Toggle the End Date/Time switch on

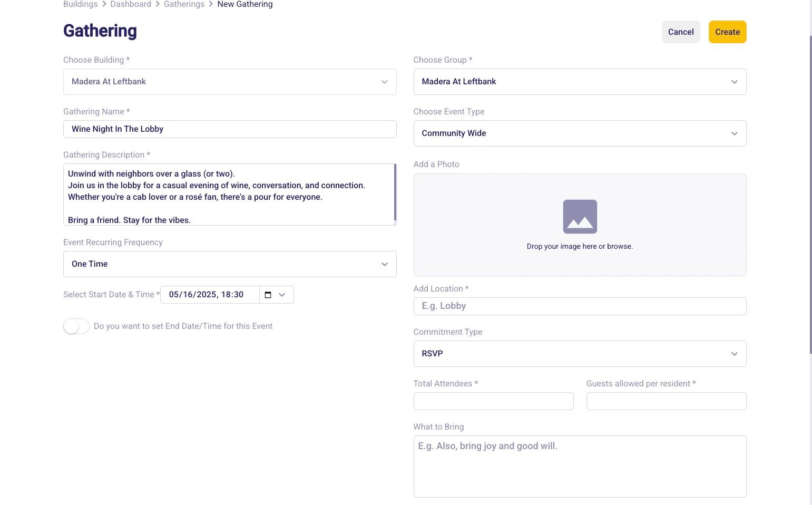[76, 326]
